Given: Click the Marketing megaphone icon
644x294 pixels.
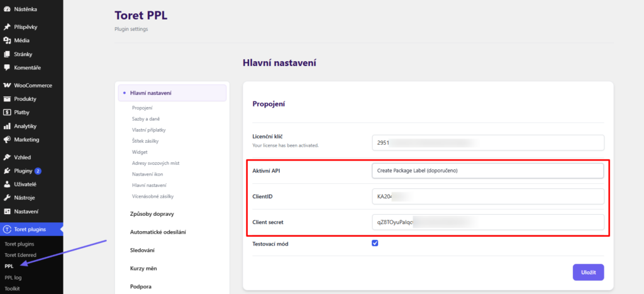Looking at the screenshot, I should point(6,139).
